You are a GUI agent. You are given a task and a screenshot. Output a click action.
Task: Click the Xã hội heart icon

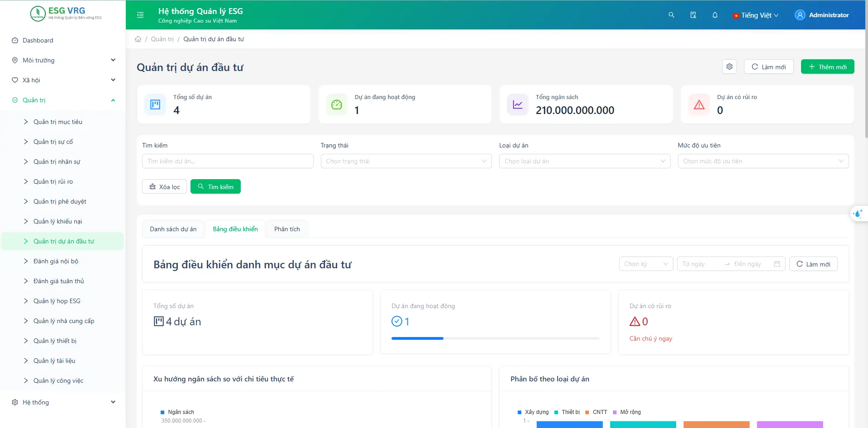click(x=15, y=80)
